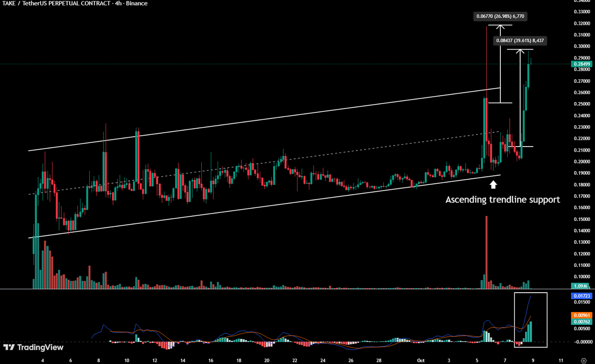Click the 0.30000 price axis label
This screenshot has width=595, height=364.
[582, 47]
